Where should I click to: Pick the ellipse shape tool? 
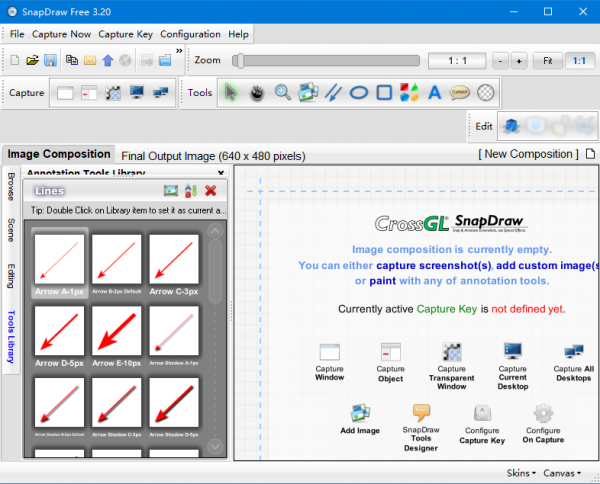coord(359,93)
